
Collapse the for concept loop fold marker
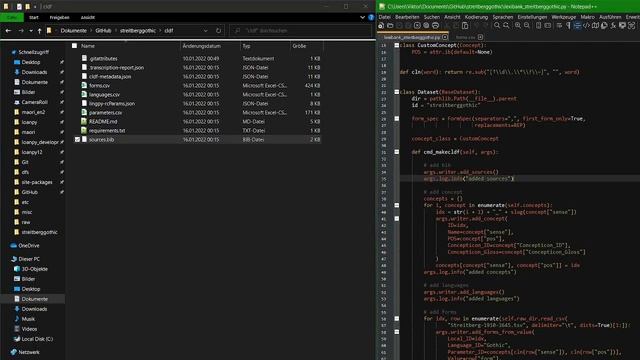[x=396, y=205]
